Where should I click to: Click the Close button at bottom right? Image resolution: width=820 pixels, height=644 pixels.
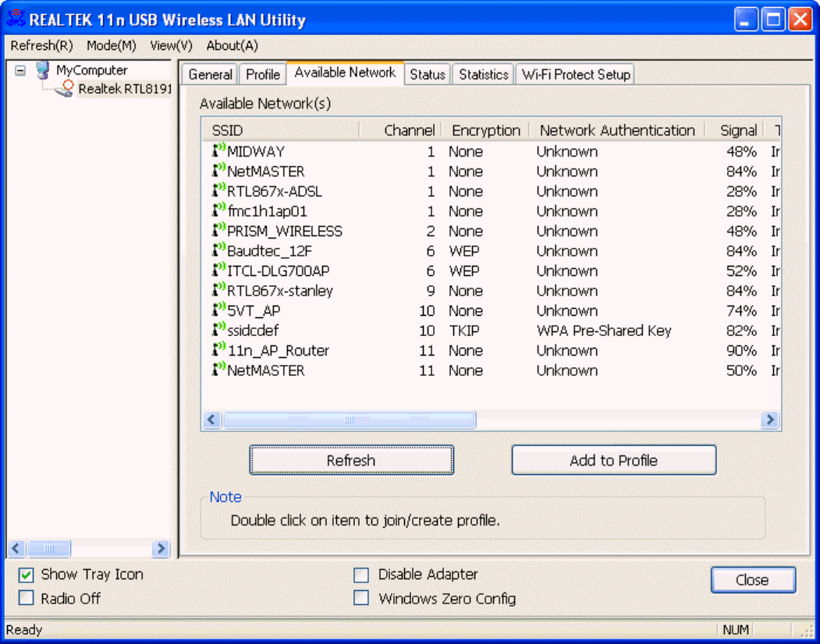(753, 580)
